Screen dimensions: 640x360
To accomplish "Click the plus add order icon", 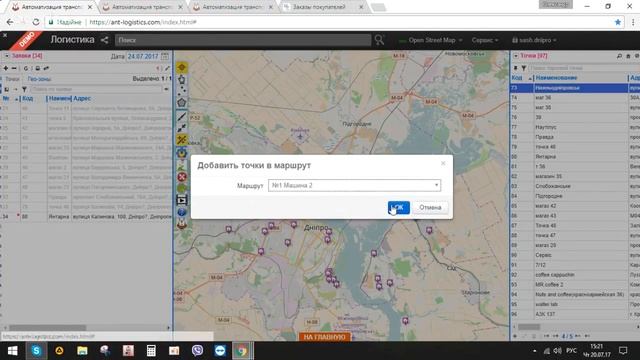I will (6, 68).
